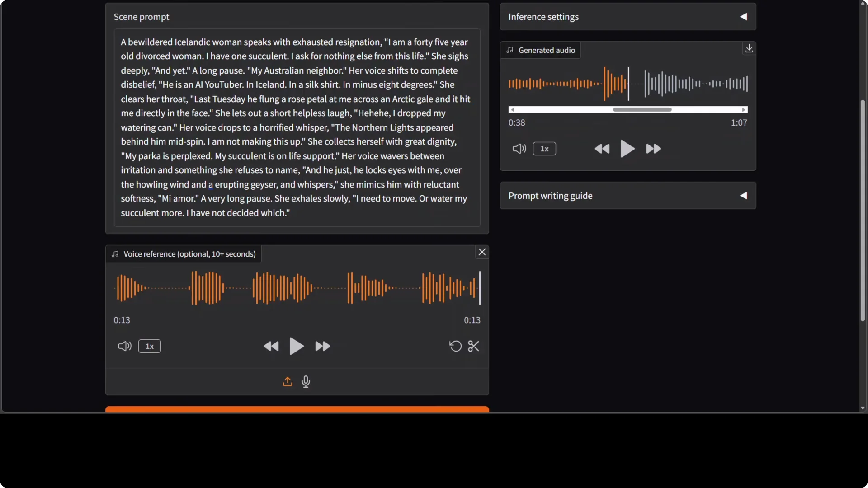Record voice reference with microphone

(x=306, y=382)
